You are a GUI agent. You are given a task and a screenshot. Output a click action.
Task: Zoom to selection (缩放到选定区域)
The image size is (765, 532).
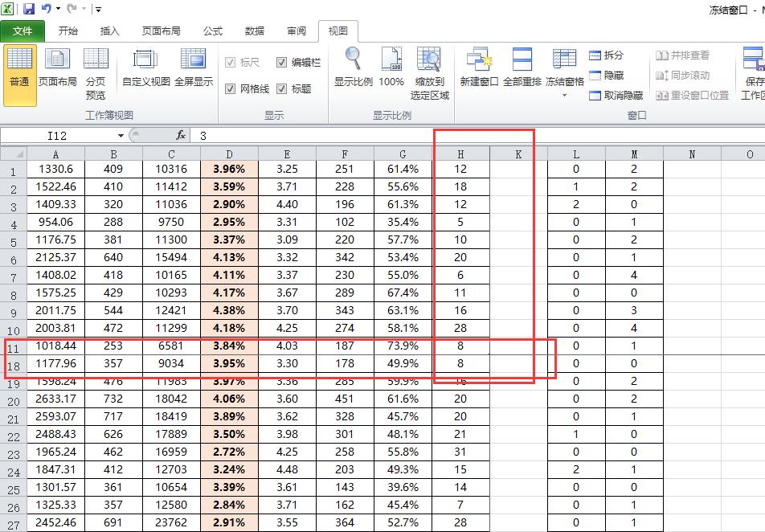pyautogui.click(x=431, y=71)
